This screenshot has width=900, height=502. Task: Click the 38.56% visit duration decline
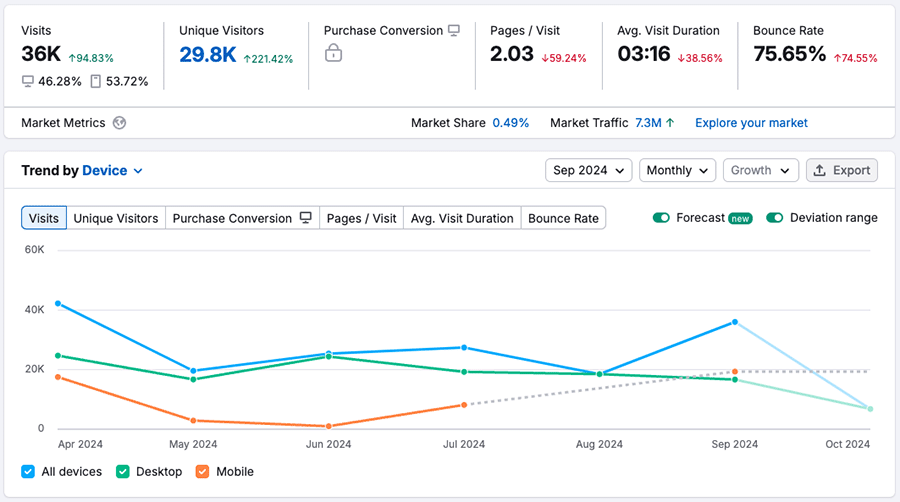coord(700,59)
